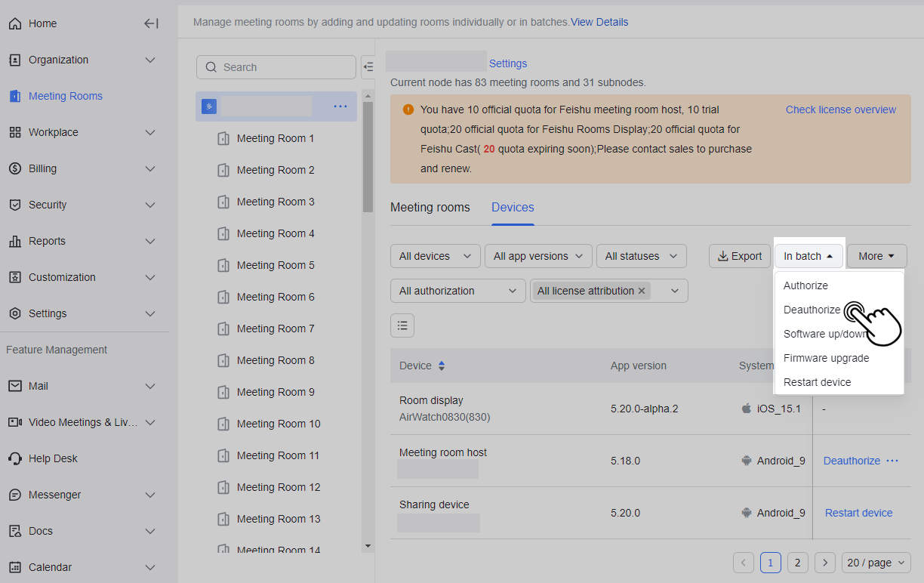
Task: Export the device list
Action: 739,256
